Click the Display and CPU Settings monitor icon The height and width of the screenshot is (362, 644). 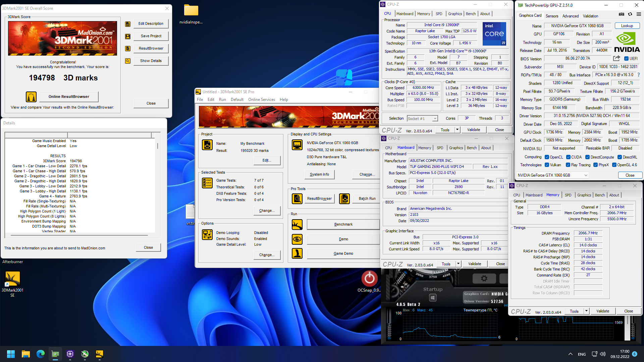[x=297, y=145]
